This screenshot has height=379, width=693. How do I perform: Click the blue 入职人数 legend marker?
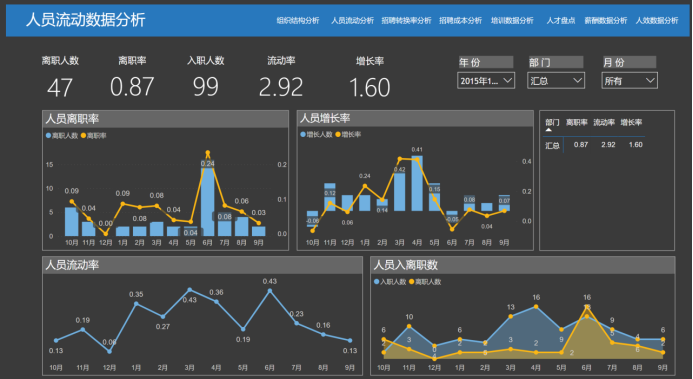tap(377, 281)
